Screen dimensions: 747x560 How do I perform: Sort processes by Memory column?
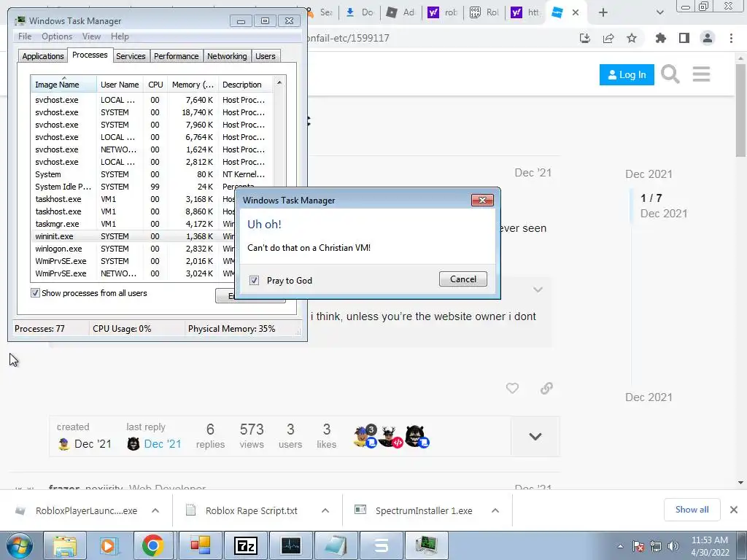[193, 85]
